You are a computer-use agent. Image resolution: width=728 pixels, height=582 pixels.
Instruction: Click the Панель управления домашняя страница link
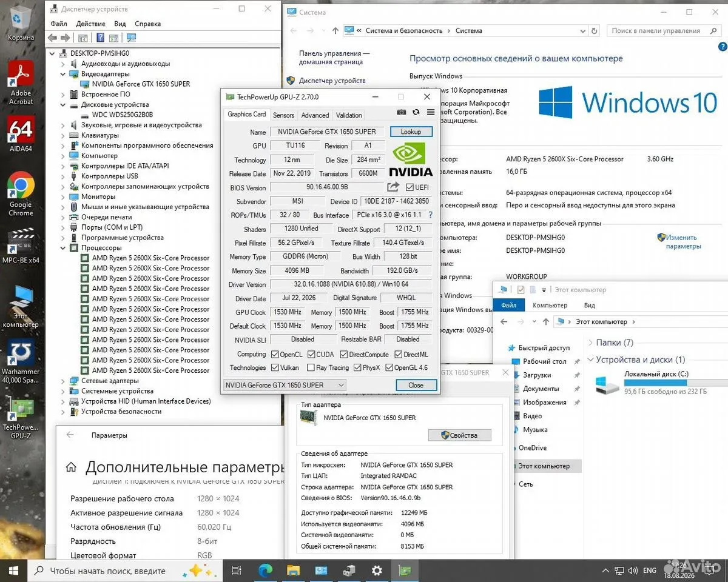[334, 58]
